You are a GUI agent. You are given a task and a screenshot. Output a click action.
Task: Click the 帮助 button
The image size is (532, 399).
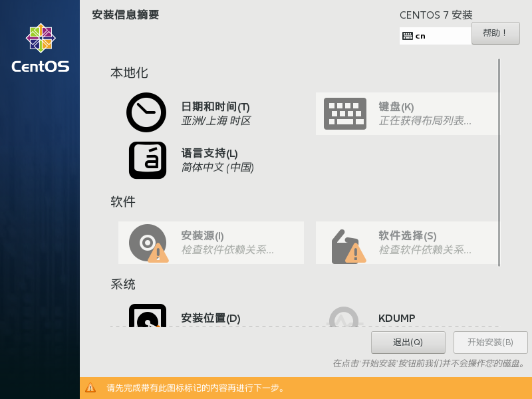pyautogui.click(x=495, y=33)
